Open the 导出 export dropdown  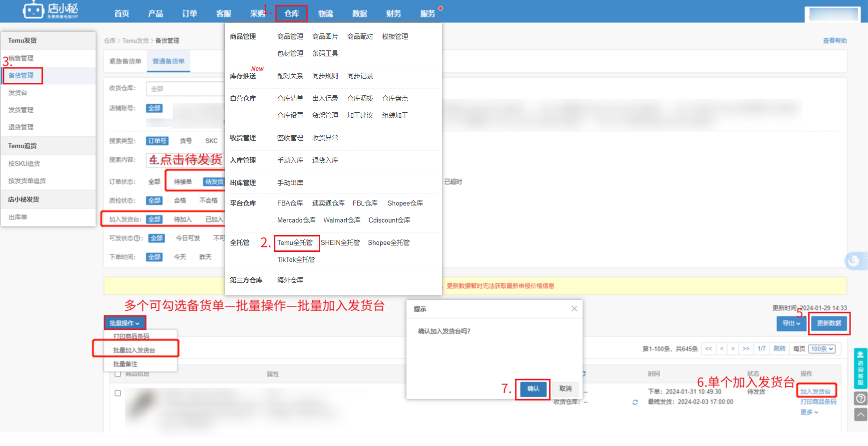coord(791,323)
